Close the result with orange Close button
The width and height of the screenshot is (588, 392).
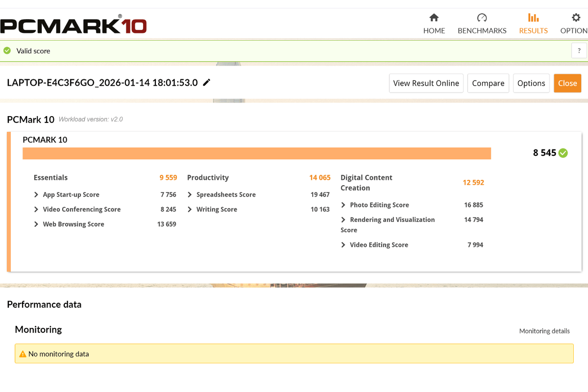pos(567,83)
